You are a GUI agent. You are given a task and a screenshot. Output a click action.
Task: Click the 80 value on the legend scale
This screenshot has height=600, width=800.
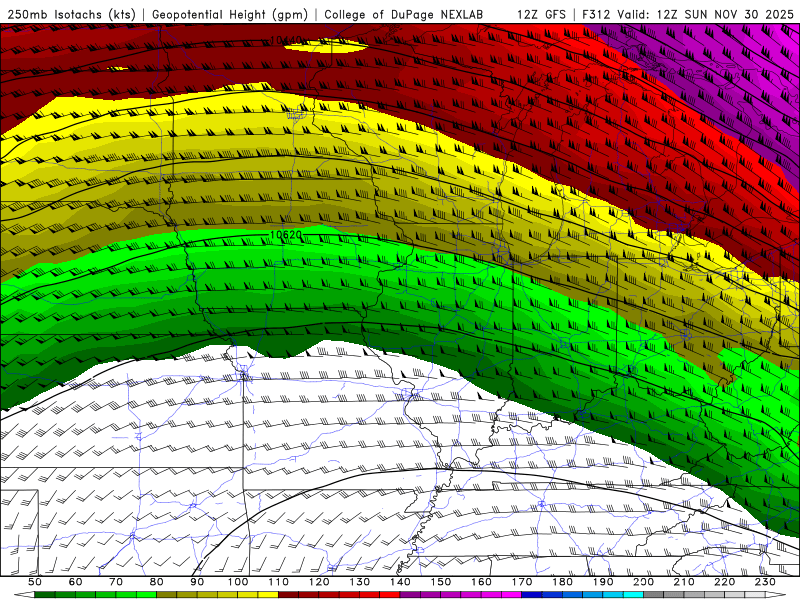[x=157, y=582]
